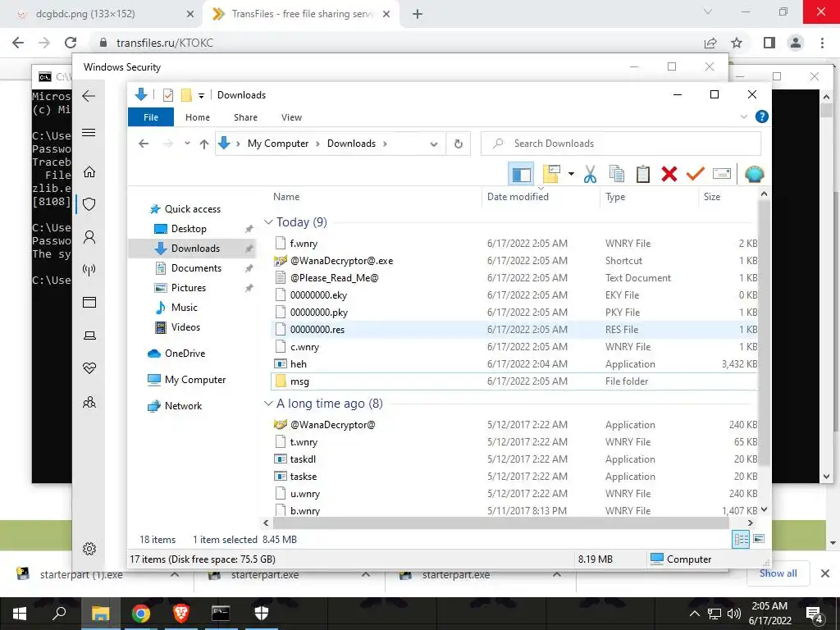The image size is (840, 630).
Task: Click the Paste clipboard icon
Action: pyautogui.click(x=643, y=174)
